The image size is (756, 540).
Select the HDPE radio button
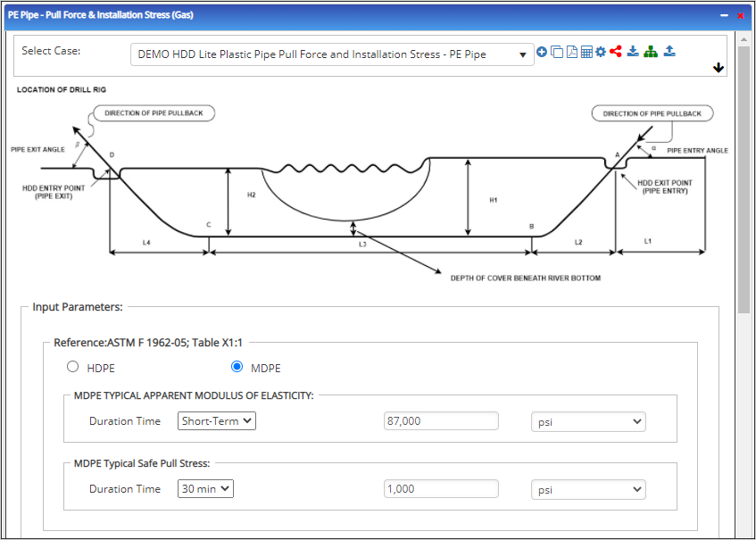(72, 367)
